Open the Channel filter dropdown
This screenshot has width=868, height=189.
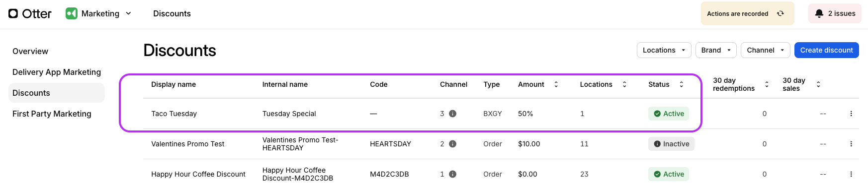(x=765, y=50)
